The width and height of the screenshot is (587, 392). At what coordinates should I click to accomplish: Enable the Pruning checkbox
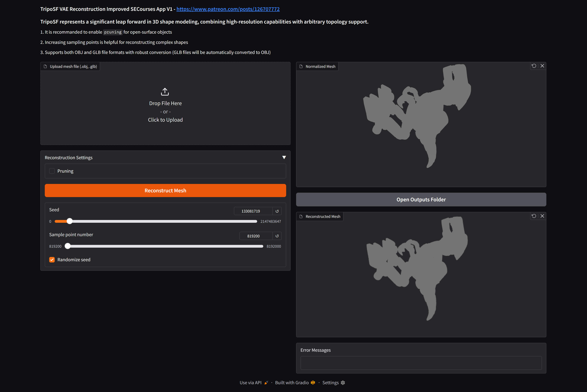[52, 171]
